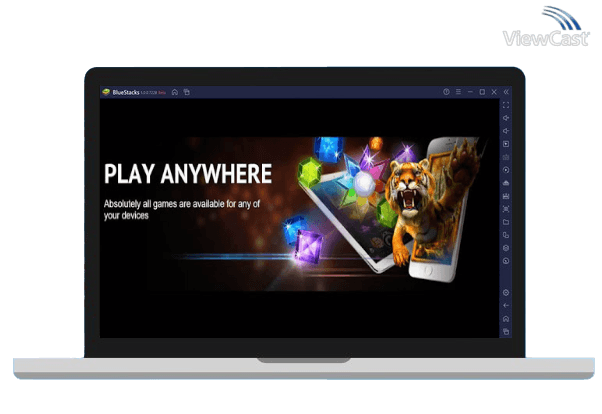Screen dimensions: 602x414
Task: Click the "PLAY ANYWHERE" headline
Action: [x=188, y=174]
